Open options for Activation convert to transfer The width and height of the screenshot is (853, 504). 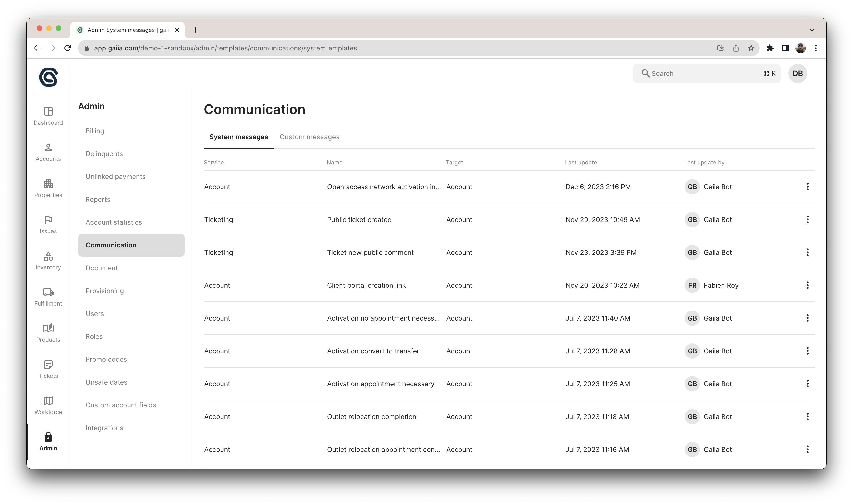(x=808, y=351)
